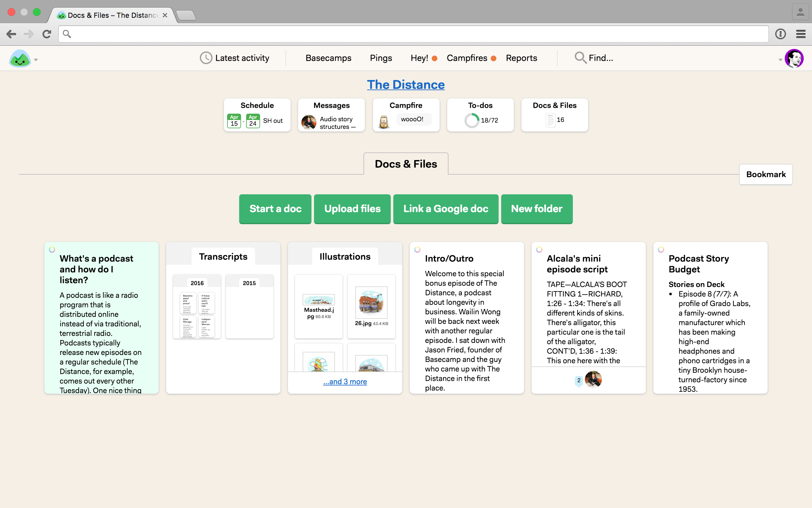Image resolution: width=812 pixels, height=508 pixels.
Task: Select the Docs & Files tab heading
Action: pyautogui.click(x=406, y=164)
